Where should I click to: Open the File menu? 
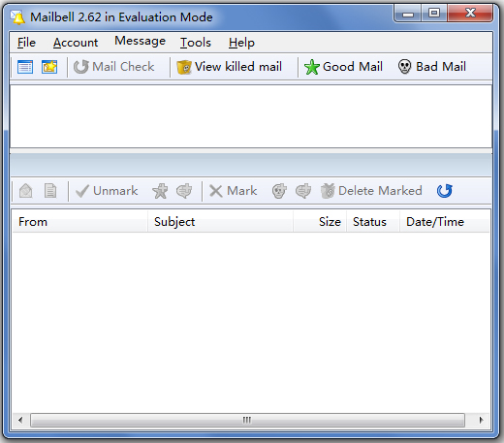point(26,43)
